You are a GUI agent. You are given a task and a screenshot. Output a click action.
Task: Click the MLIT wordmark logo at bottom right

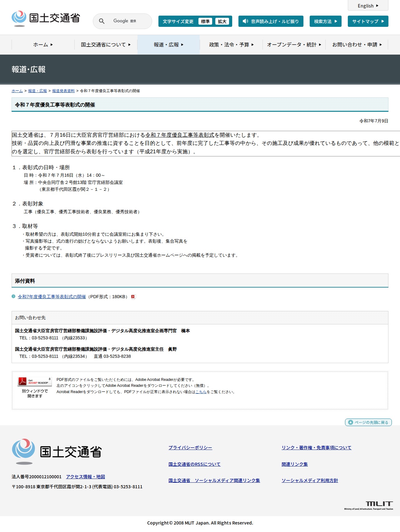(369, 505)
